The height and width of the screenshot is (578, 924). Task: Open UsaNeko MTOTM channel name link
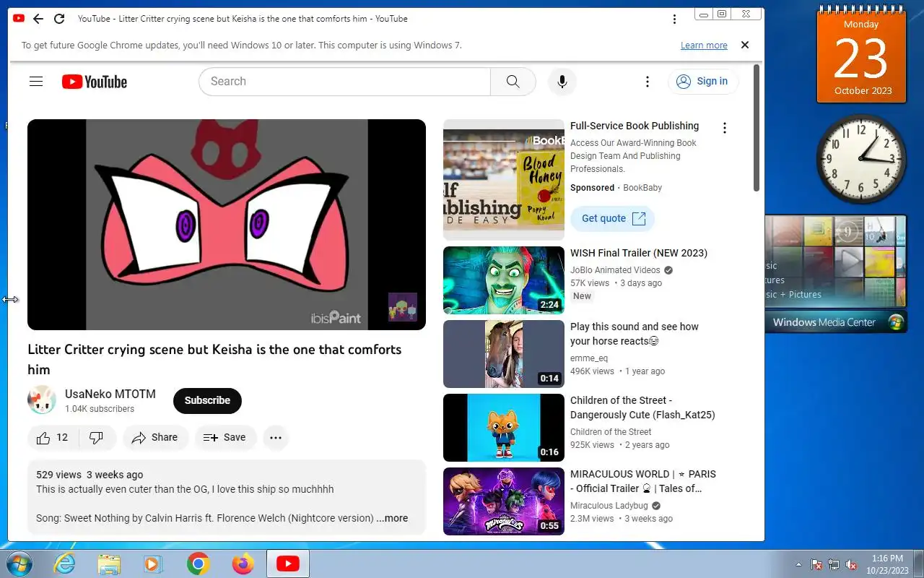[110, 394]
